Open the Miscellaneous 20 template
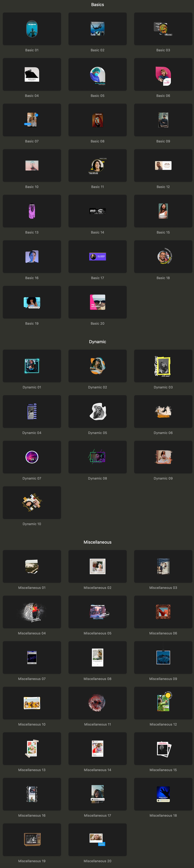 tap(97, 840)
